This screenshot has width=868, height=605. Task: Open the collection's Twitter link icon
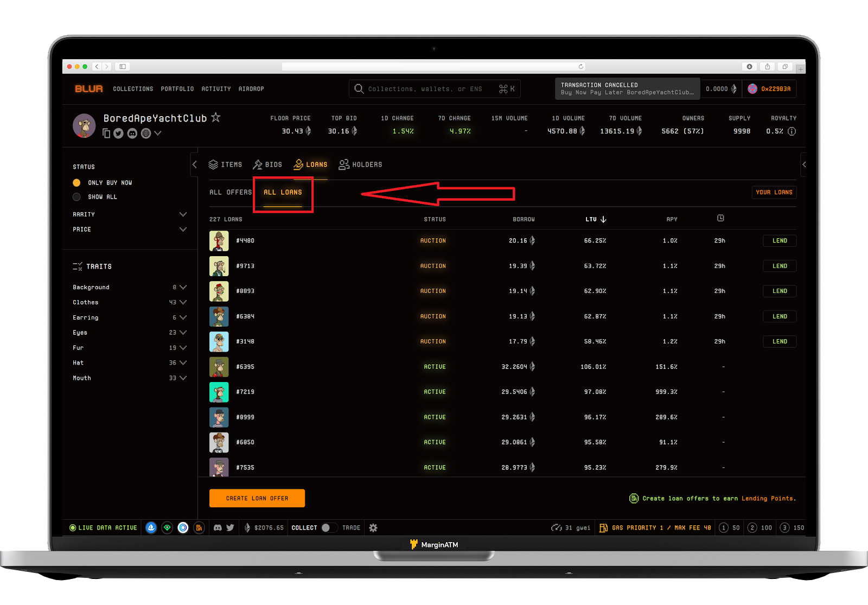[x=118, y=133]
